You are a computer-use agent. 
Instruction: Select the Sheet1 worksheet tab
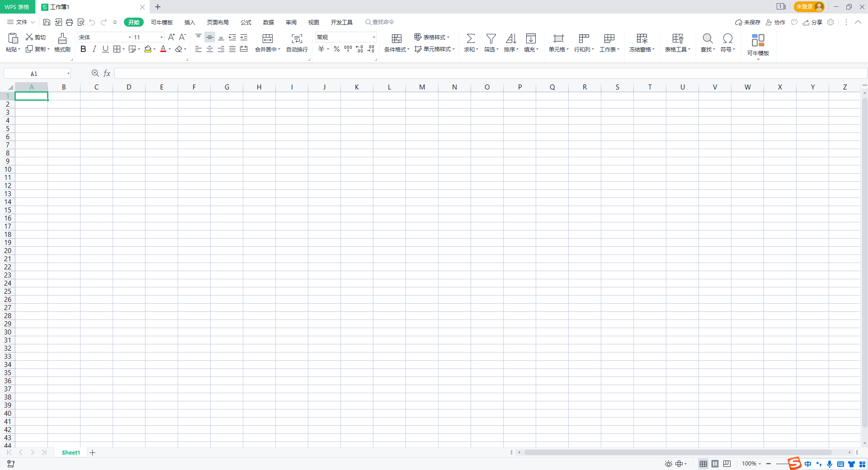tap(71, 452)
